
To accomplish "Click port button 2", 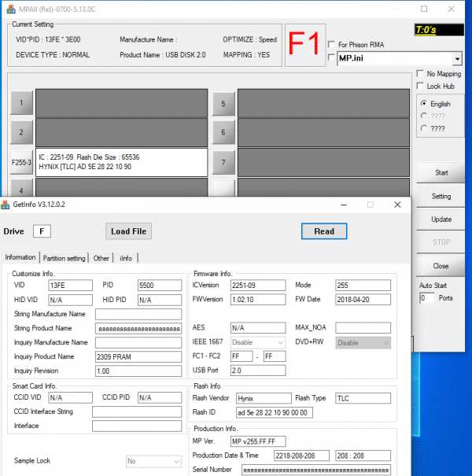I will [x=21, y=132].
